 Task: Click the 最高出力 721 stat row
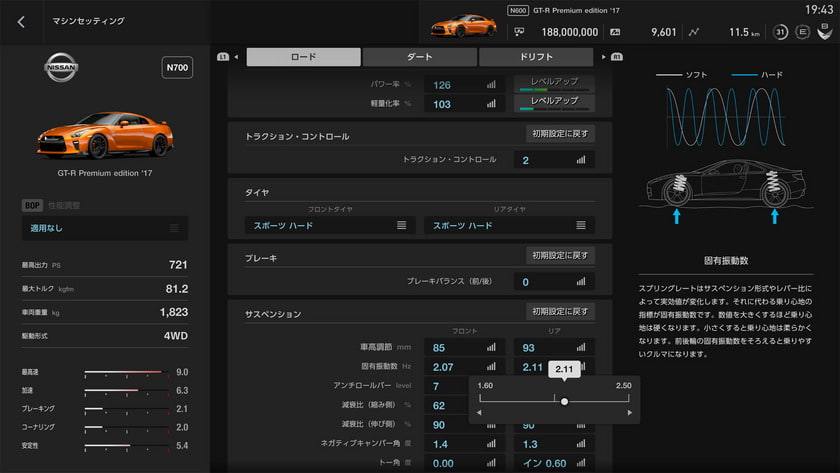point(105,265)
